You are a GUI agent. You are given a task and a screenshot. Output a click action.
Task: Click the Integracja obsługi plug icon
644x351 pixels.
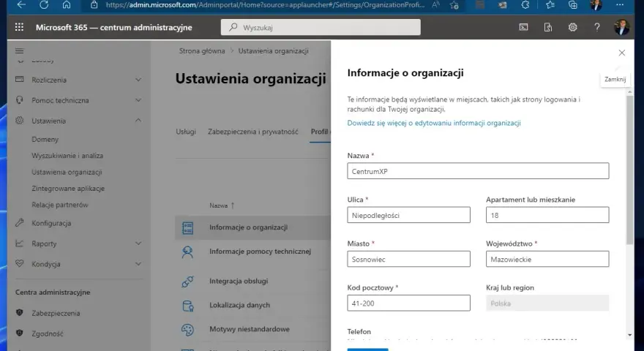187,282
